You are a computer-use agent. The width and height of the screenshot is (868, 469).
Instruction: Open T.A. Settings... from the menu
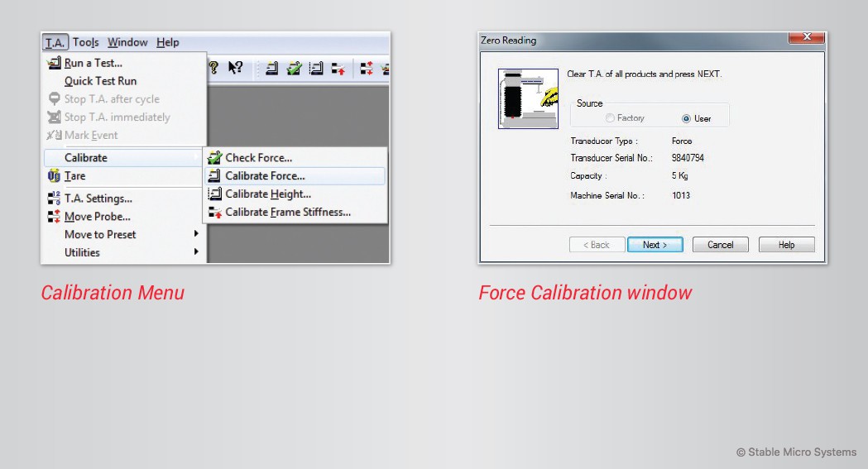(125, 198)
